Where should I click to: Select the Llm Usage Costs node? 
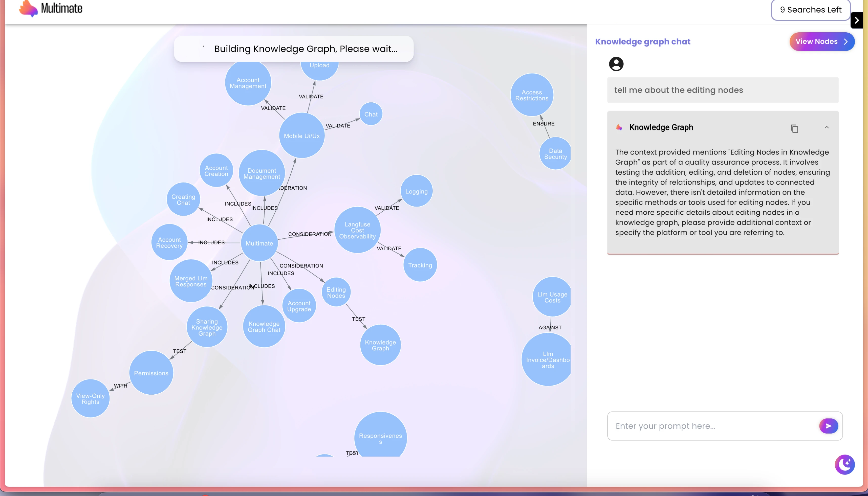click(x=552, y=297)
